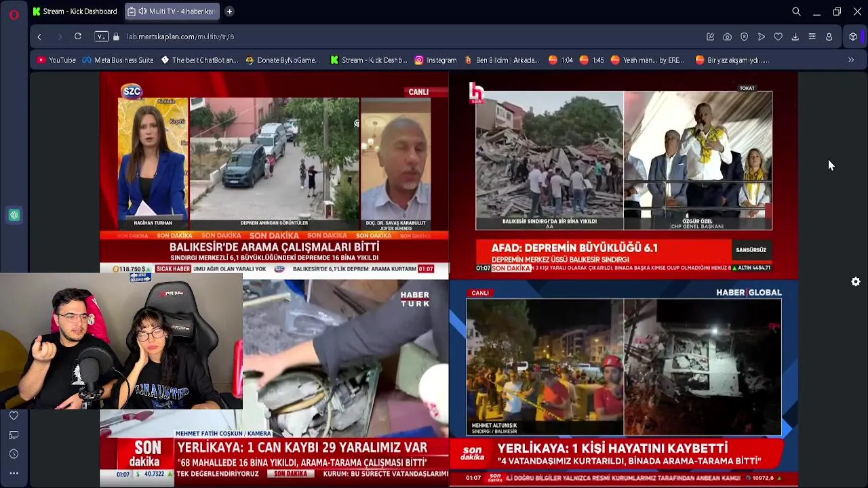This screenshot has width=868, height=488.
Task: Open Yeah man... by ERE... bookmark
Action: click(x=648, y=60)
